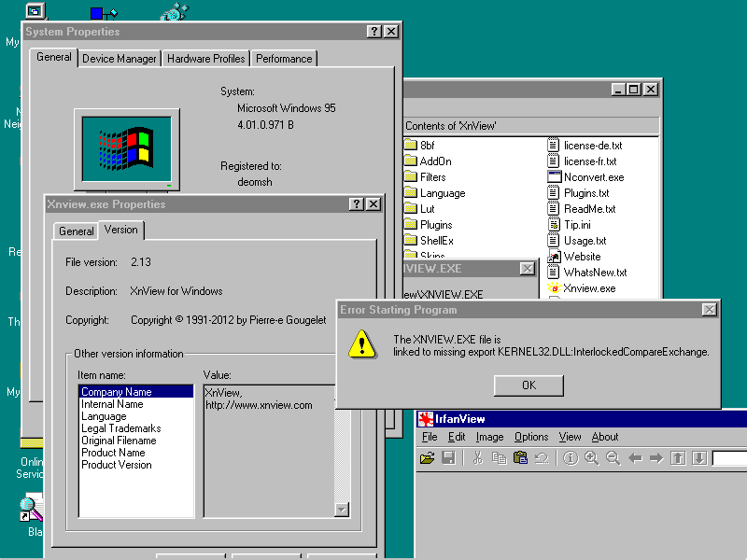747x560 pixels.
Task: Click the IrfanView title bar icon
Action: [x=426, y=419]
